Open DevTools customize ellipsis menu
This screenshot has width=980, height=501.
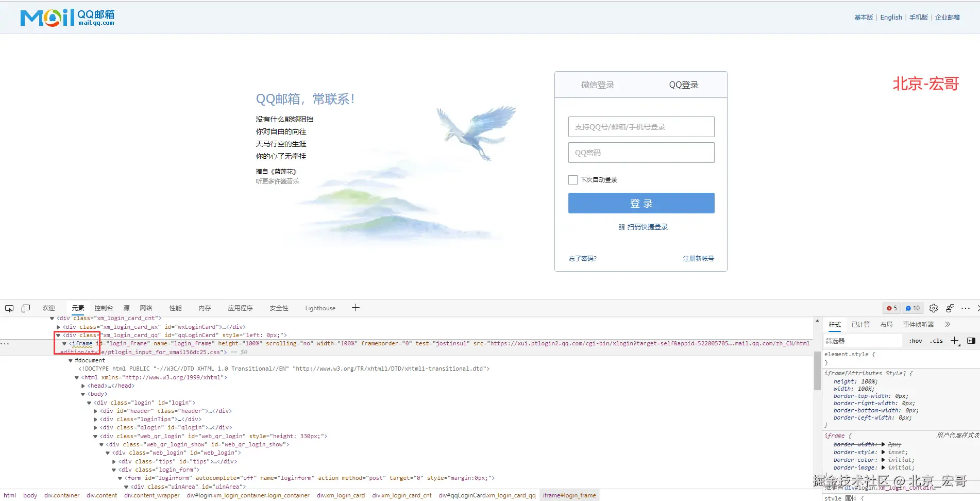966,308
